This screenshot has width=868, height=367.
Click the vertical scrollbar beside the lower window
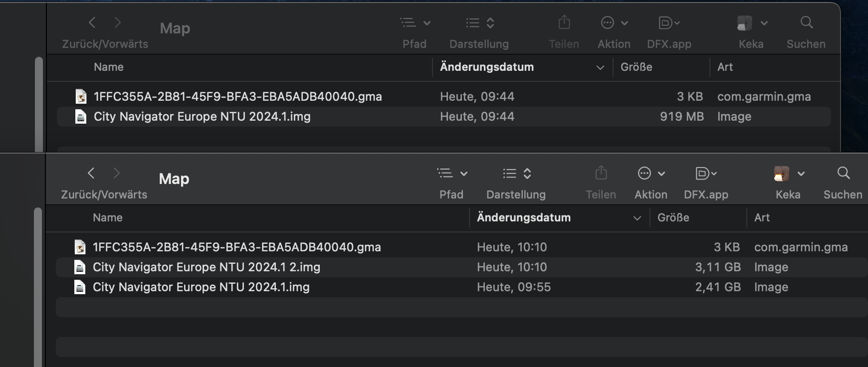coord(38,284)
